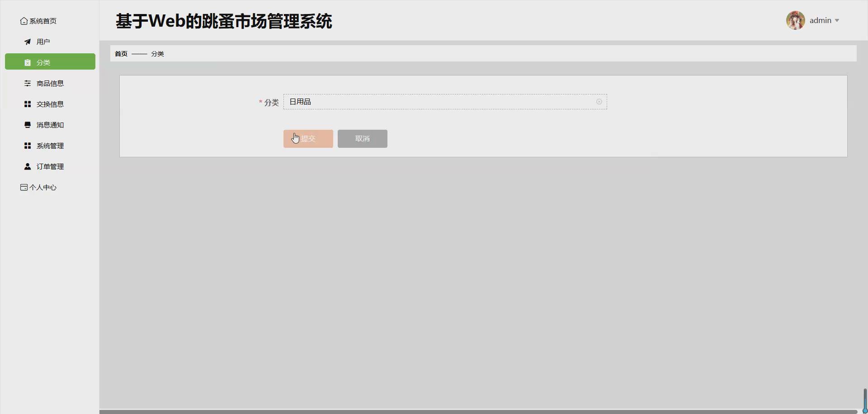Screen dimensions: 868x414
Task: Select the 用户 paper-plane sidebar icon
Action: (x=27, y=41)
